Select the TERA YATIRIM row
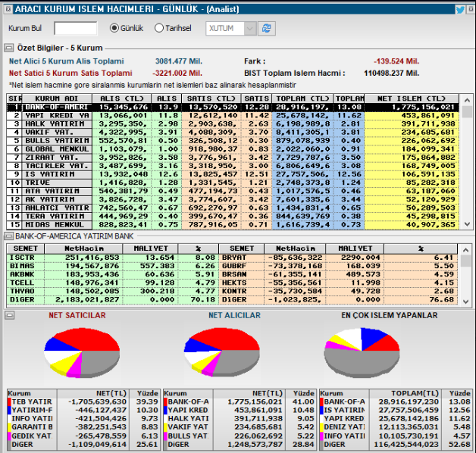This screenshot has width=476, height=453. point(233,217)
